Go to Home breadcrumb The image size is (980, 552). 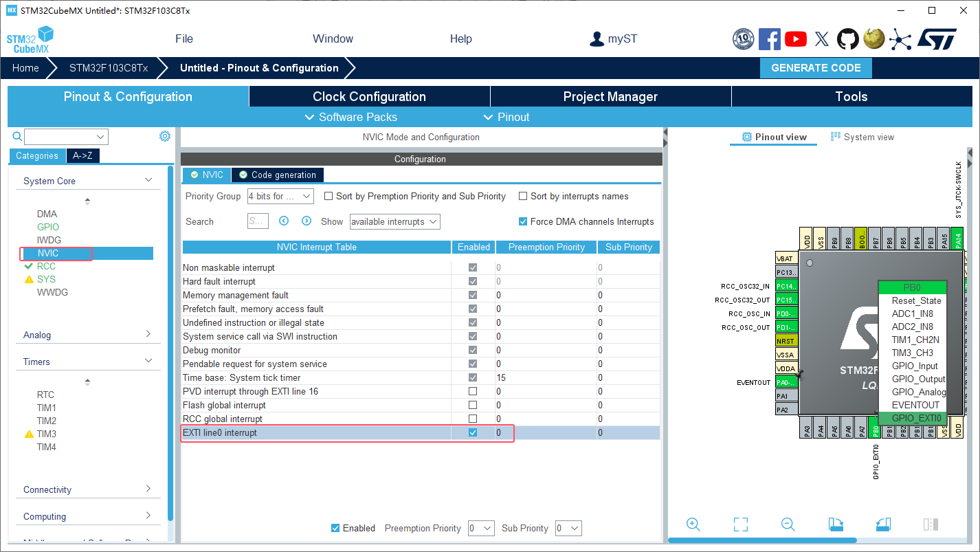click(25, 68)
